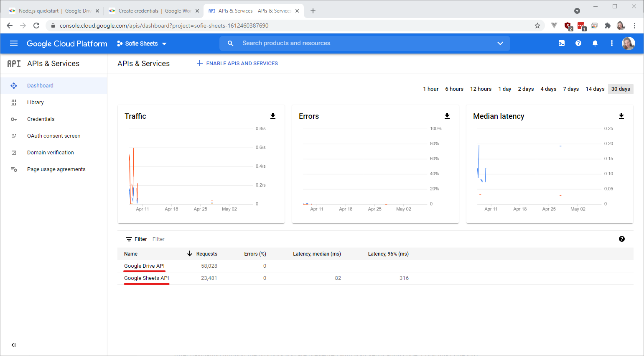
Task: Open the browser extensions puzzle icon
Action: tap(608, 26)
